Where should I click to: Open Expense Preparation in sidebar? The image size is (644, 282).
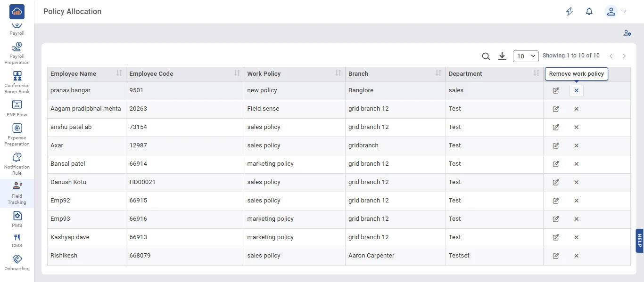coord(17,135)
